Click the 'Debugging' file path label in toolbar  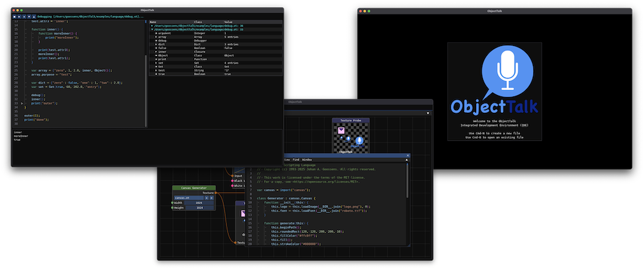(91, 16)
